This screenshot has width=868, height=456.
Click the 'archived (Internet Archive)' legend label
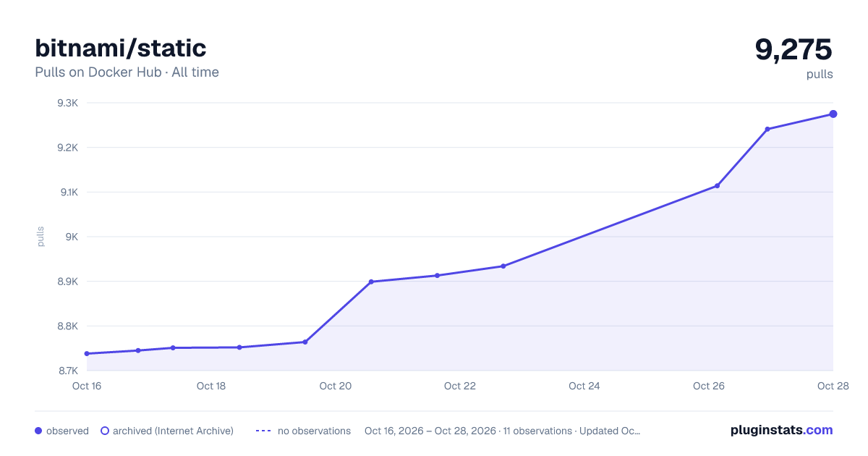(173, 431)
